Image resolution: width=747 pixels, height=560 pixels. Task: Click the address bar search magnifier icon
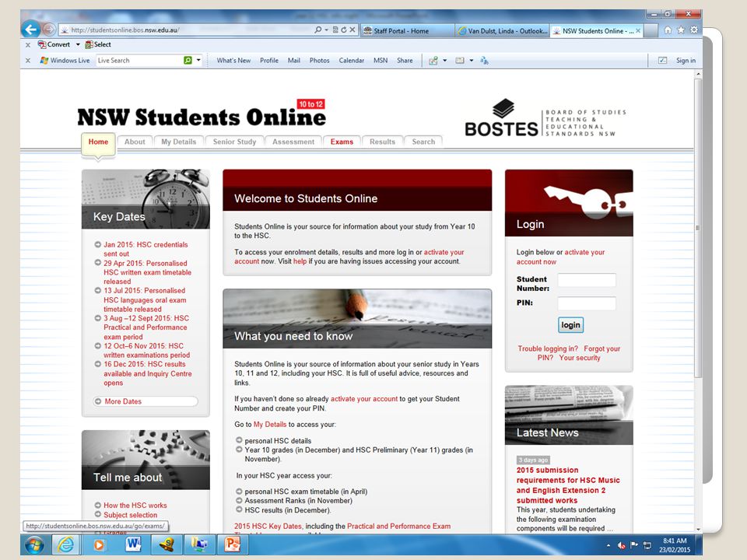[x=317, y=30]
